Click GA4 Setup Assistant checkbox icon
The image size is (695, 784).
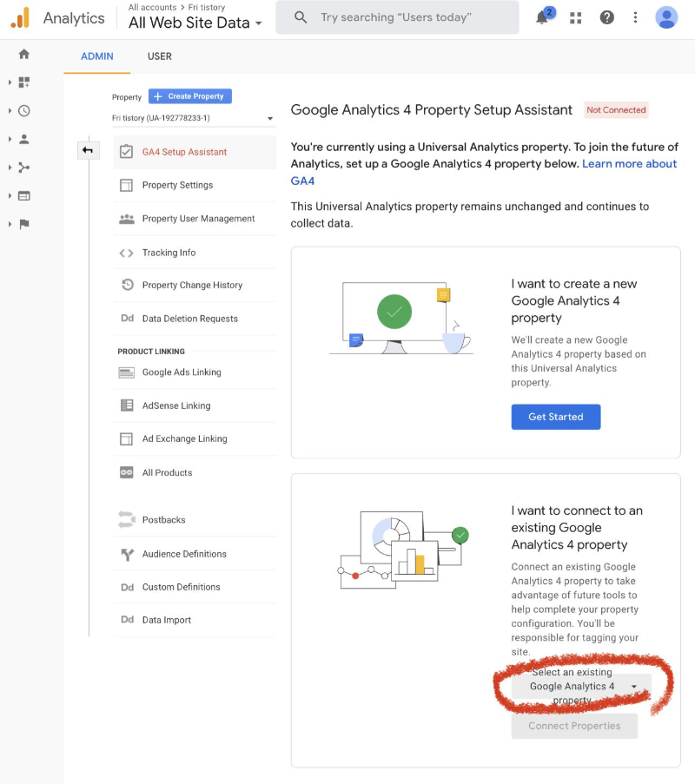[x=127, y=151]
